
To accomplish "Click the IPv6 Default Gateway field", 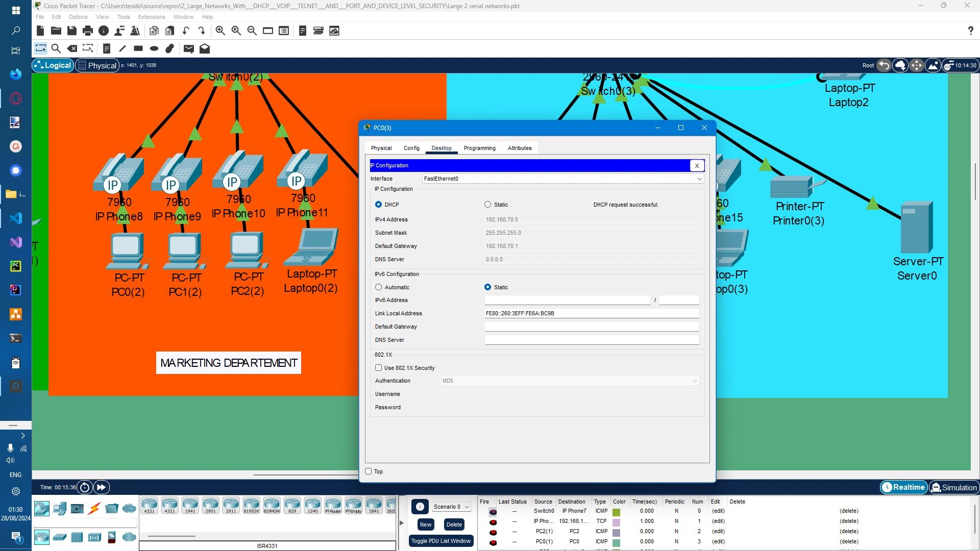I will click(592, 327).
